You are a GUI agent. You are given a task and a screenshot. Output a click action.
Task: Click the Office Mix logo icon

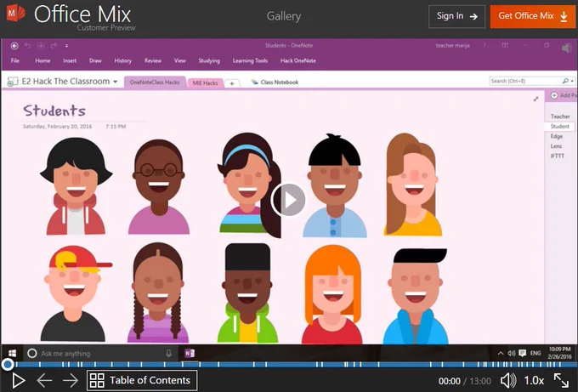16,13
